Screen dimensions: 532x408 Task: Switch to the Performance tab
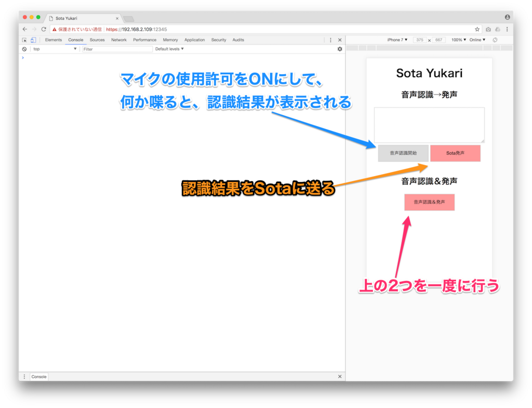(144, 40)
